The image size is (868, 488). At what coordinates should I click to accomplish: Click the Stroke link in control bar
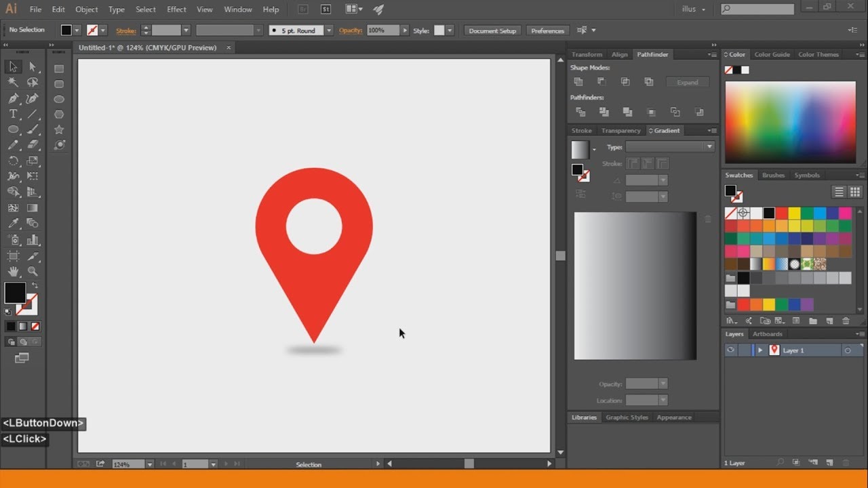click(x=126, y=30)
